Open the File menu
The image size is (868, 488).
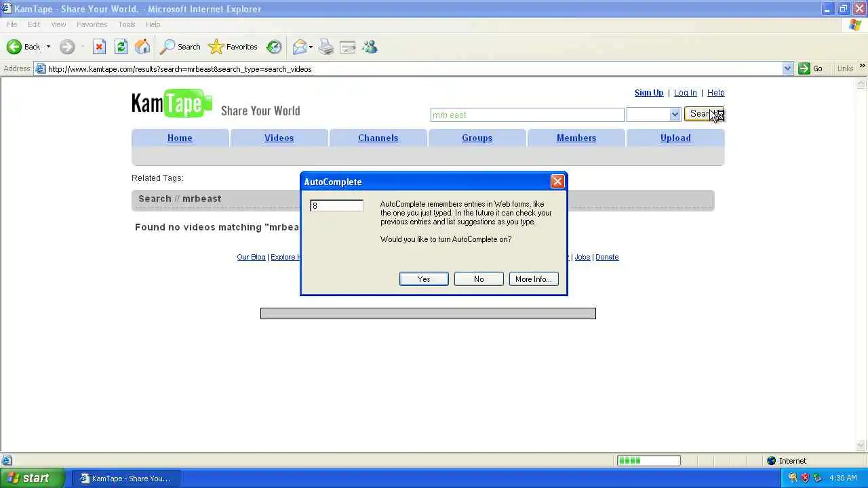pyautogui.click(x=12, y=24)
